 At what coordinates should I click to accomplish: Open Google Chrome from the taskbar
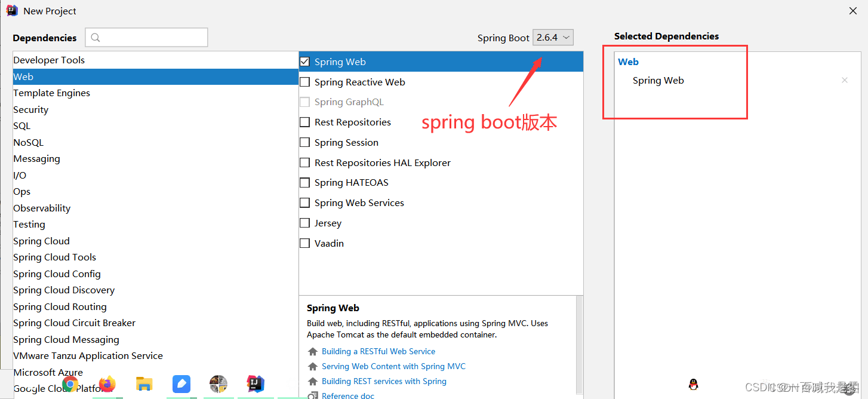coord(70,384)
